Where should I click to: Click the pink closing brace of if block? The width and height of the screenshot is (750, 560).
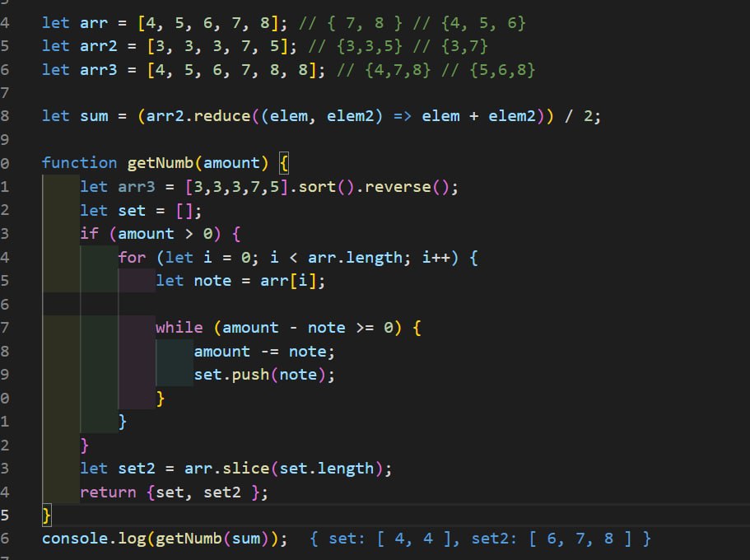click(84, 446)
